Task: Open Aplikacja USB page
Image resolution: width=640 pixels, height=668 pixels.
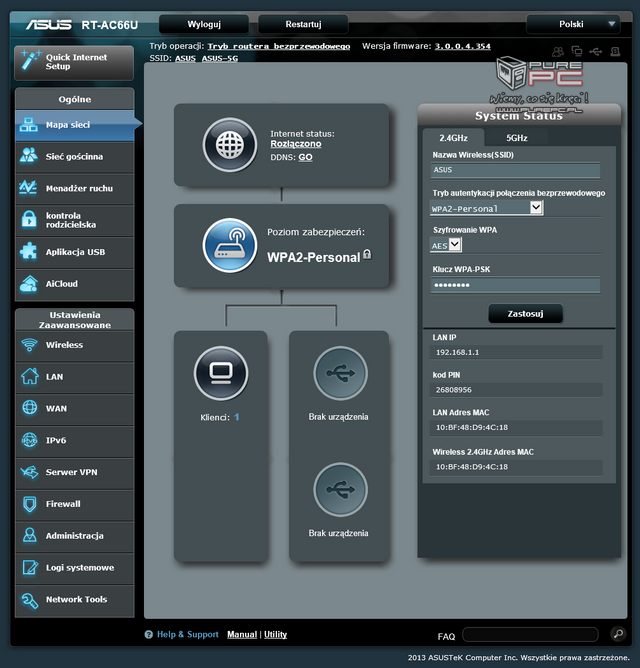Action: point(75,252)
